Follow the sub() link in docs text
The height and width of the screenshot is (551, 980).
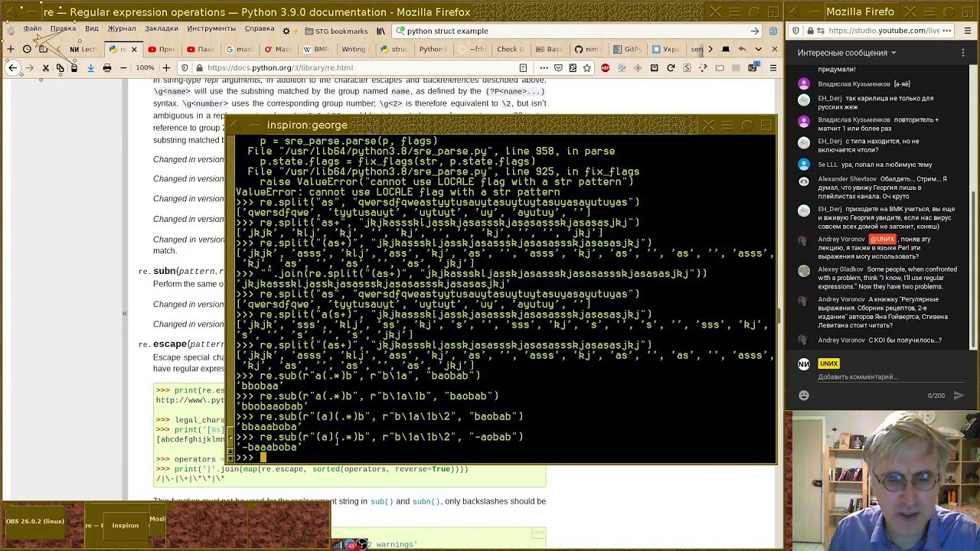(x=382, y=501)
